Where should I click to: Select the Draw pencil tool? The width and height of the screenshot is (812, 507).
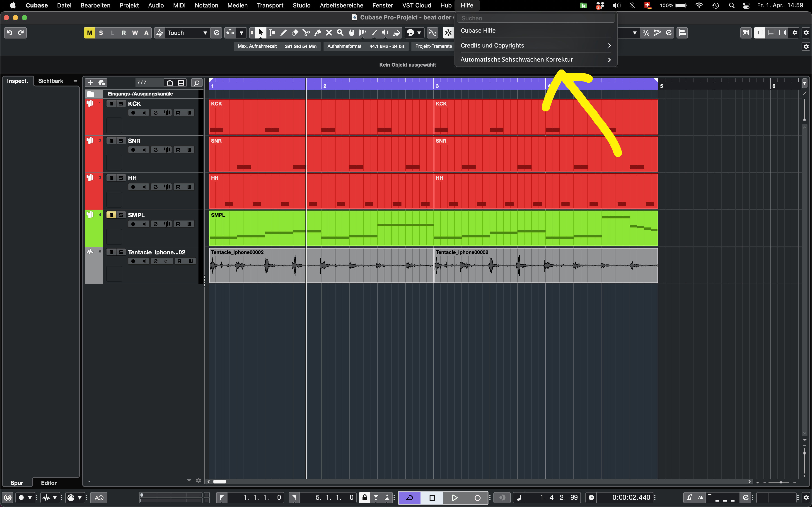[283, 33]
